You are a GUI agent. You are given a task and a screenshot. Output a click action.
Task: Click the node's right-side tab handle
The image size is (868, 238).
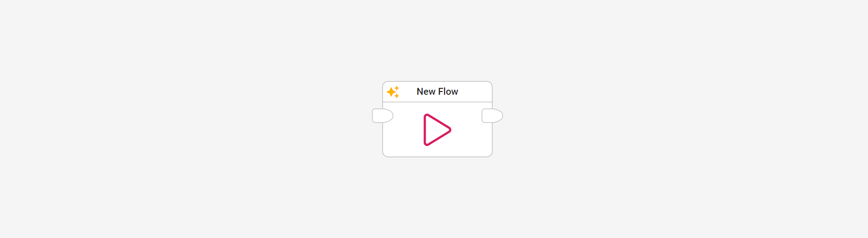492,116
